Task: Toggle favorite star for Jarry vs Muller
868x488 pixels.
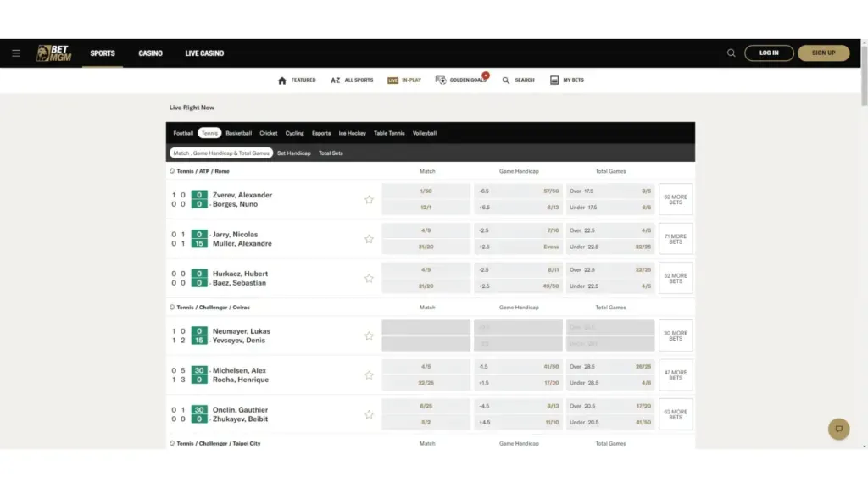Action: coord(369,239)
